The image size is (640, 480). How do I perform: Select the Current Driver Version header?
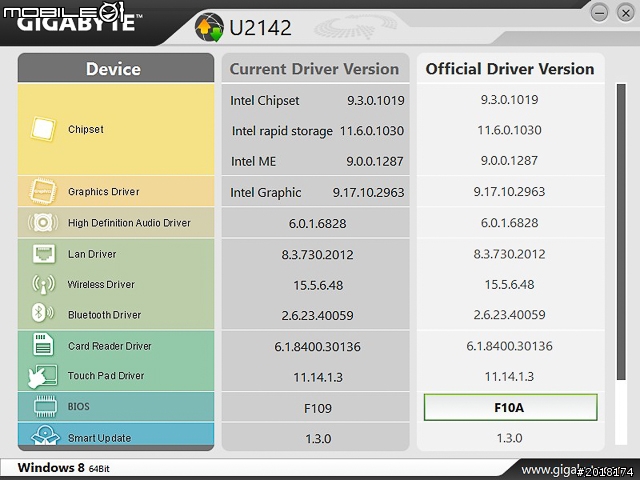coord(316,68)
